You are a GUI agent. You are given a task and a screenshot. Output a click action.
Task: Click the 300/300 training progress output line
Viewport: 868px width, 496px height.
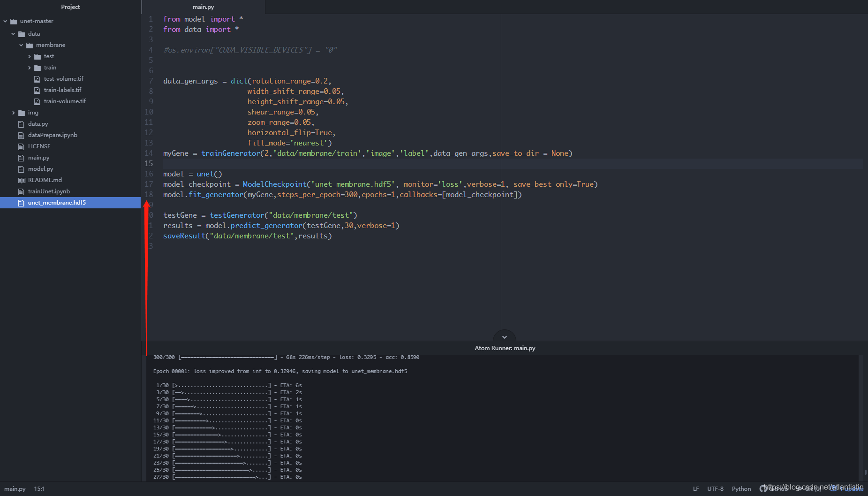286,357
